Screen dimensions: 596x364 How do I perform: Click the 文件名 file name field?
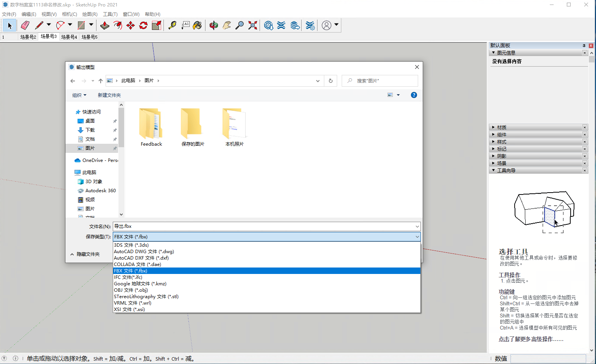click(266, 227)
